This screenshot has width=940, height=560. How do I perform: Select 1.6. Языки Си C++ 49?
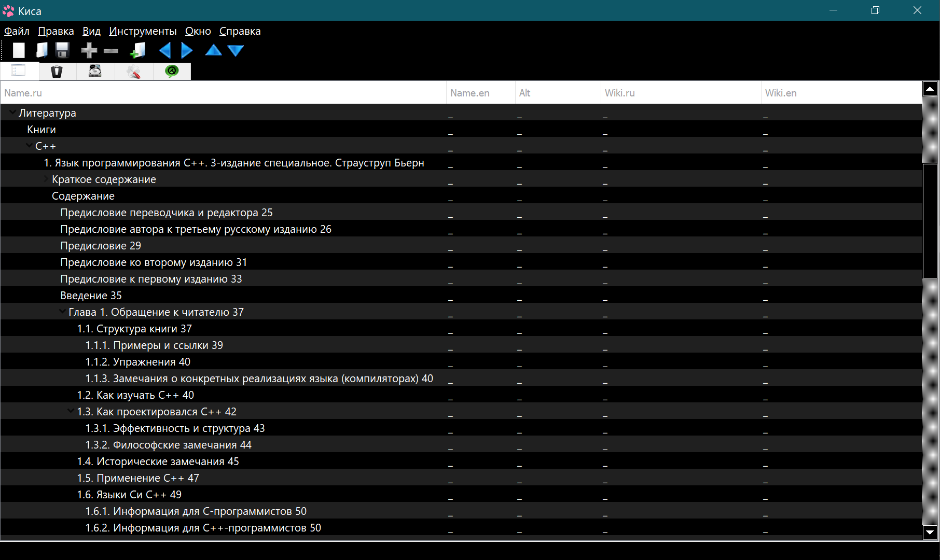click(x=461, y=494)
